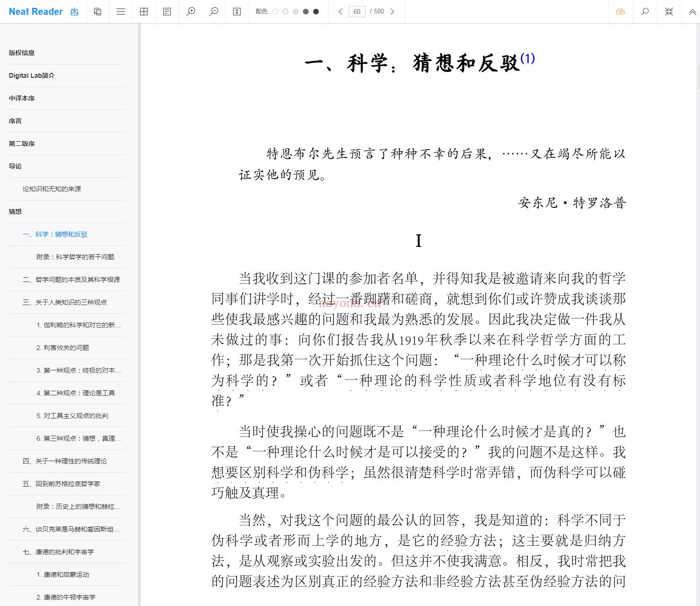Go to next page arrow
Screen dimensions: 700x606
tap(392, 12)
